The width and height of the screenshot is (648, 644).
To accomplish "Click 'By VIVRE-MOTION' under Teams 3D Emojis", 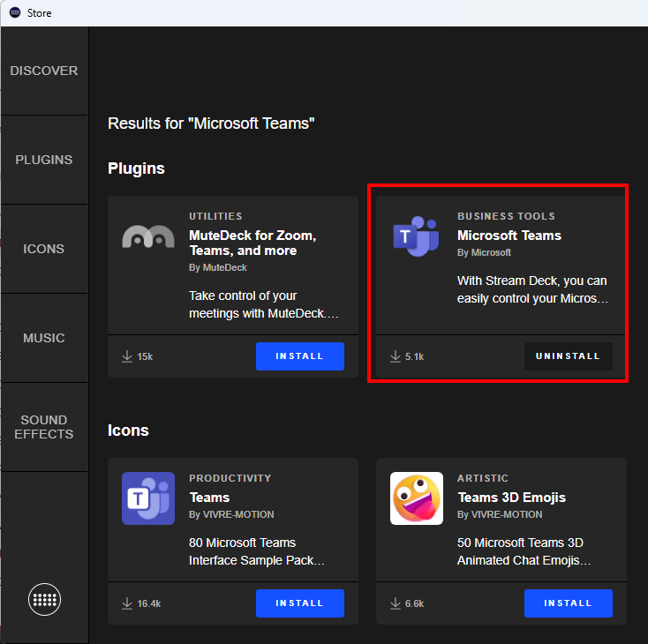I will [x=500, y=514].
